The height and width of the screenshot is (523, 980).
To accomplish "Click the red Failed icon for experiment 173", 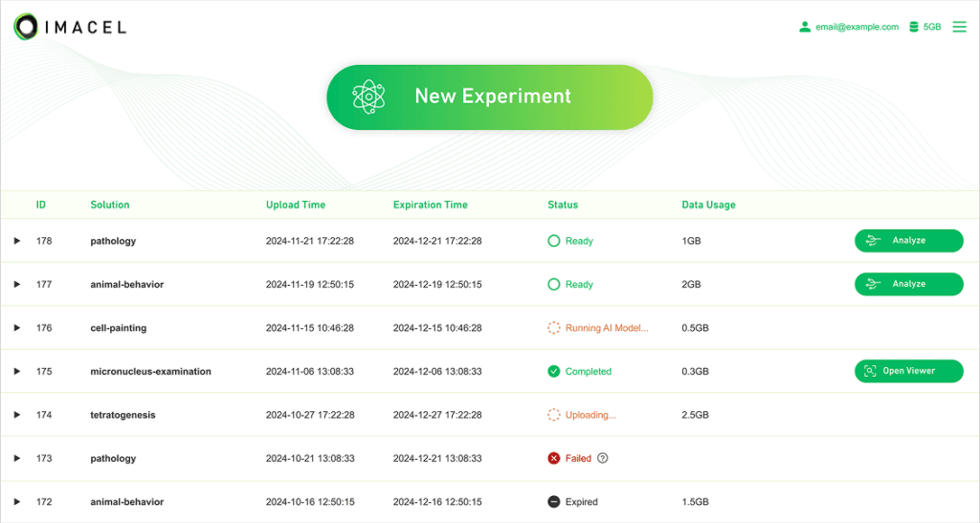I will (x=553, y=458).
